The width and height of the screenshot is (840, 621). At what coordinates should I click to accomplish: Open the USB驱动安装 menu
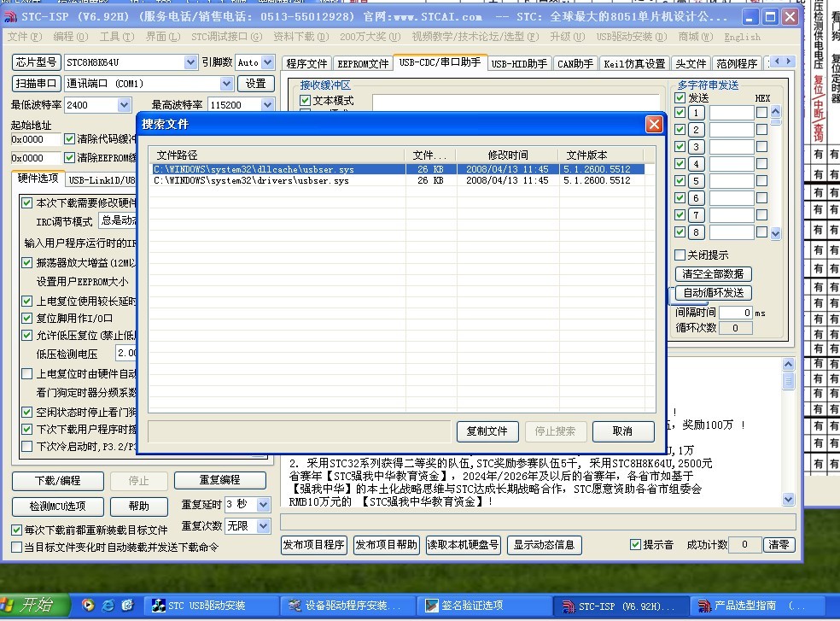coord(632,37)
